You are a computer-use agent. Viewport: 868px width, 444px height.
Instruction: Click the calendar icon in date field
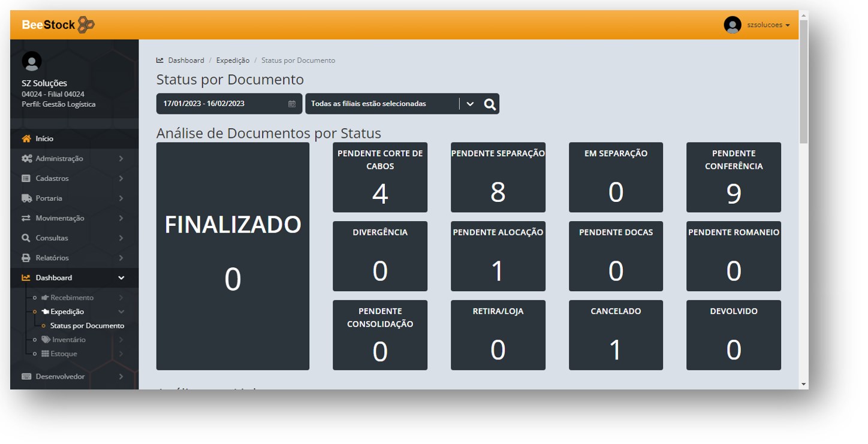(292, 104)
